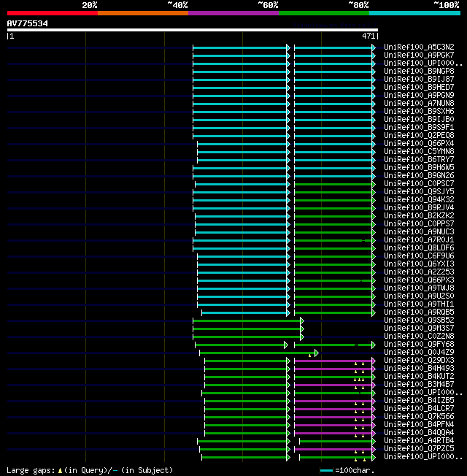Open hit UniRef100_A9TWJ8
467x476 pixels.
[x=419, y=288]
